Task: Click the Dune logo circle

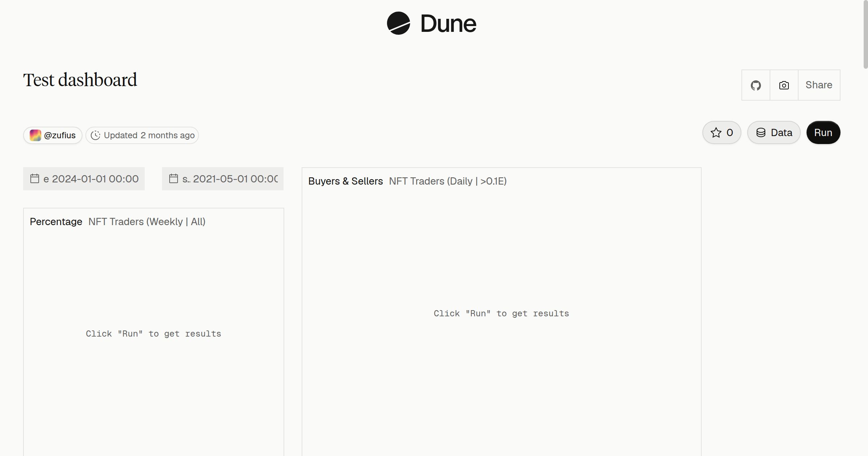Action: 398,23
